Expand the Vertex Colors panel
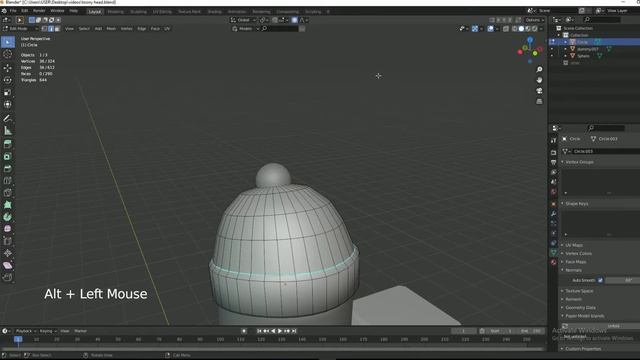 (578, 253)
